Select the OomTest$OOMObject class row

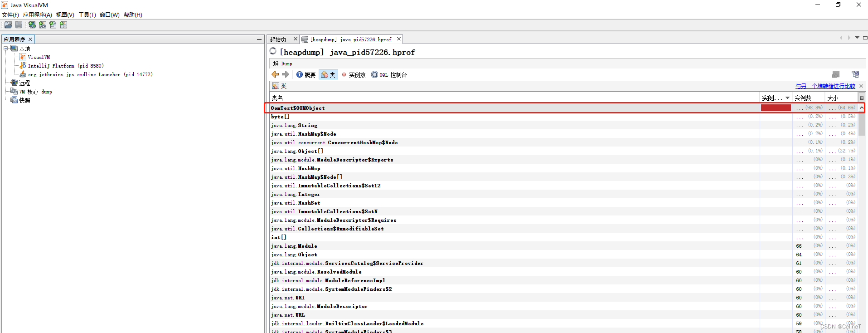[564, 108]
